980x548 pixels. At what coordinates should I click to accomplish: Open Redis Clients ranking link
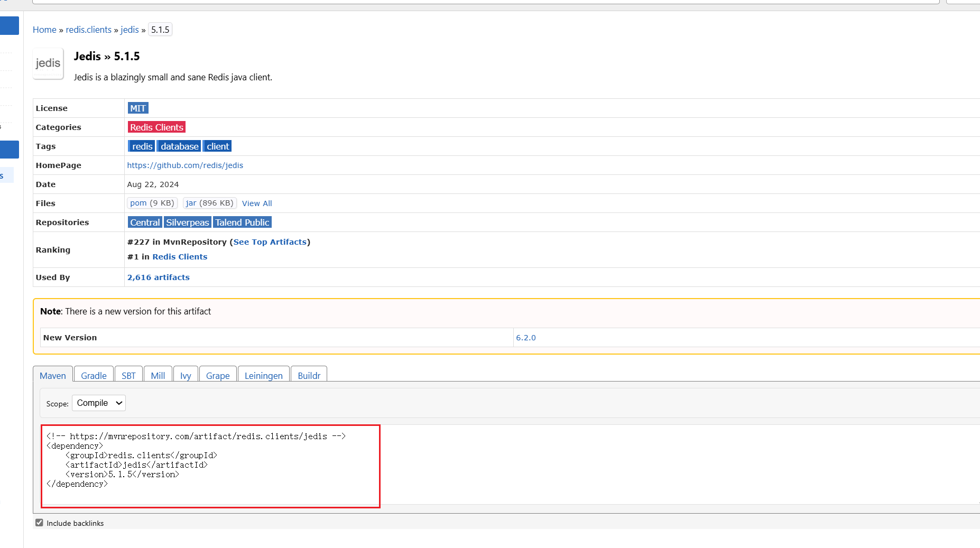pyautogui.click(x=180, y=257)
